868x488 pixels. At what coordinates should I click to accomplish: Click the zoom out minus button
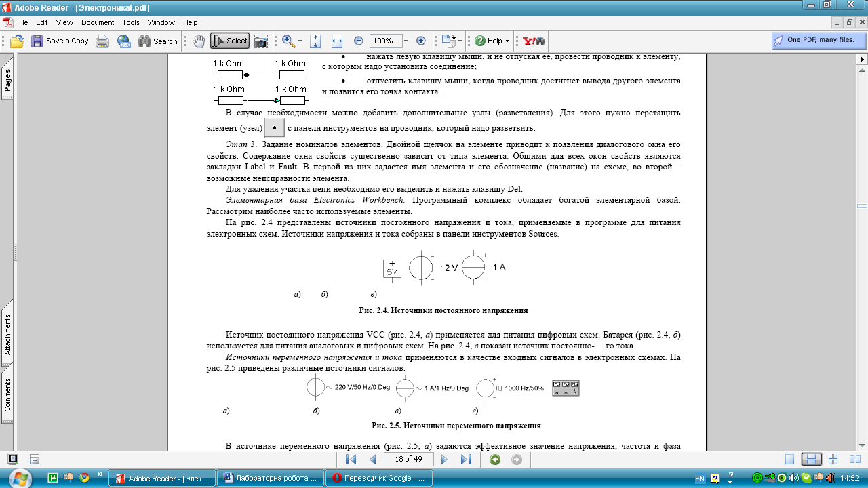coord(359,41)
